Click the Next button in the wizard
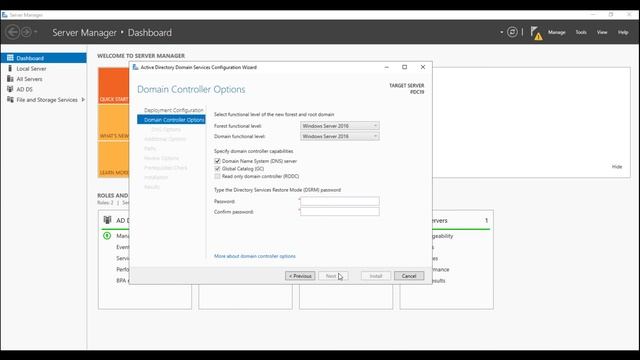This screenshot has width=640, height=360. [333, 276]
